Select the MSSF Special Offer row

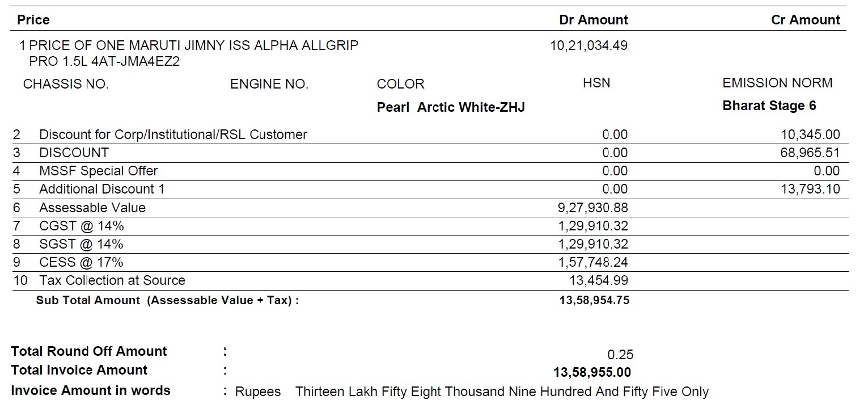pyautogui.click(x=98, y=171)
